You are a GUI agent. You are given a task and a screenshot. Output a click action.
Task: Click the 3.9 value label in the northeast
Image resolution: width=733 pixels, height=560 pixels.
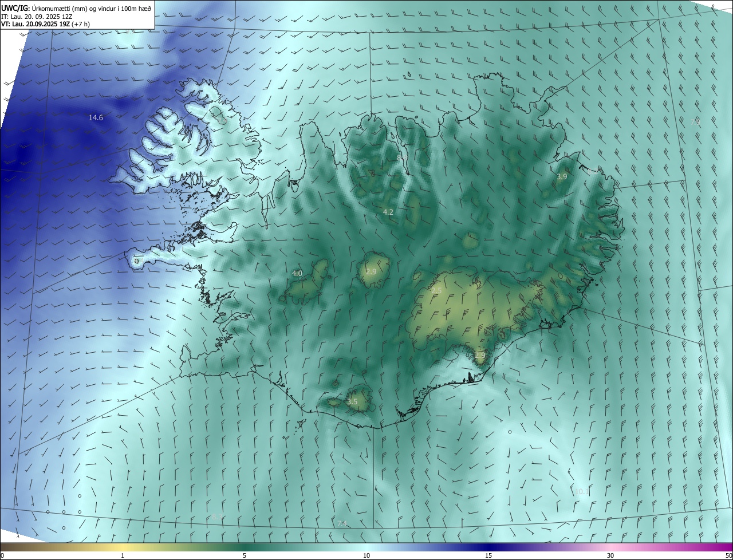pyautogui.click(x=562, y=177)
